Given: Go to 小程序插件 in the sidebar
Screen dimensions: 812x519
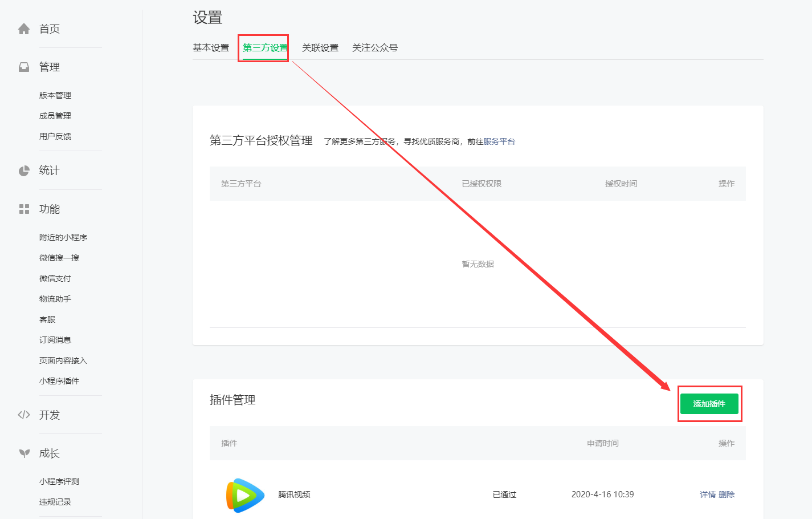Looking at the screenshot, I should pyautogui.click(x=59, y=381).
